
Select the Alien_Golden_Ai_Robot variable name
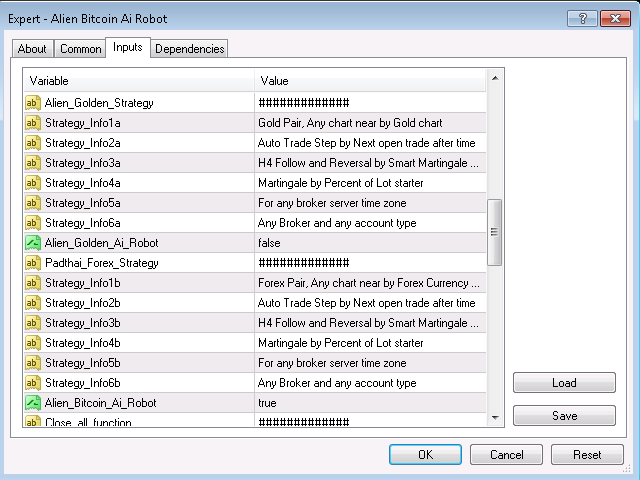pos(101,243)
